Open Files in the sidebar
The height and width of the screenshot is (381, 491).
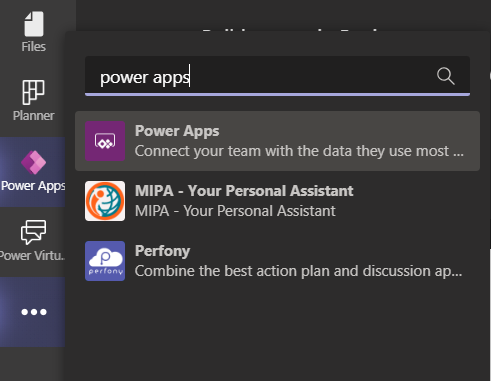(33, 32)
